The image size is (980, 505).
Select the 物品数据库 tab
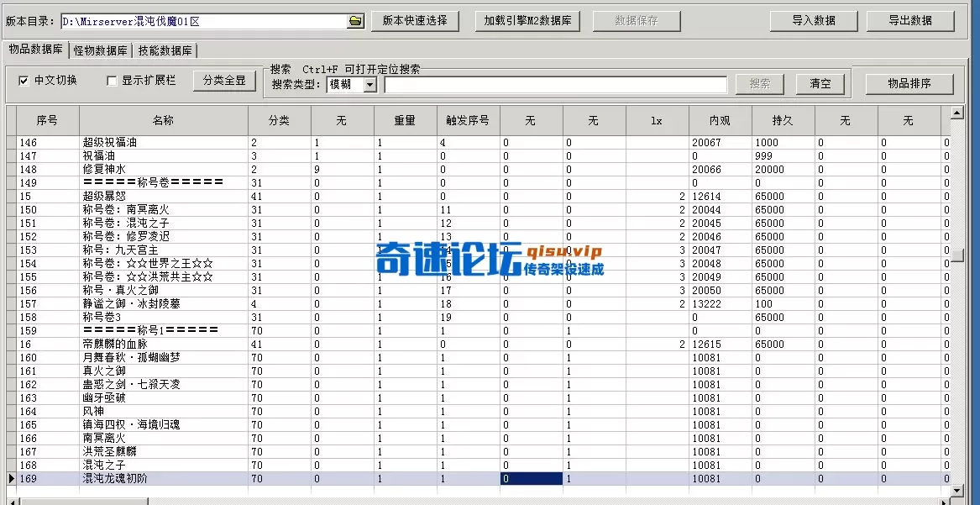[32, 50]
